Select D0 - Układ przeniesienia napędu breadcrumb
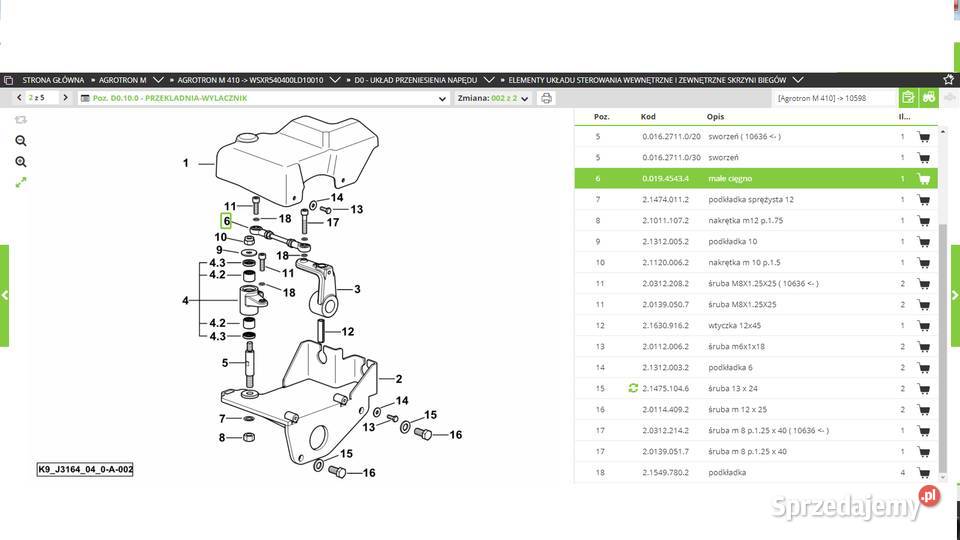Screen dimensions: 960x540 [x=415, y=79]
